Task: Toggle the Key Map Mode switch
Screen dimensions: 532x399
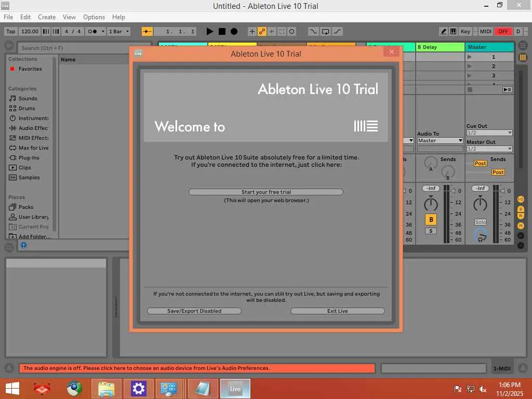Action: point(465,32)
